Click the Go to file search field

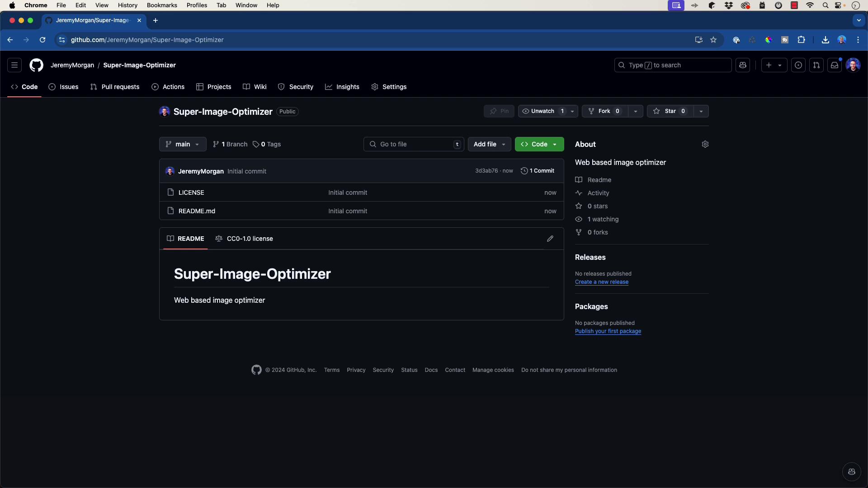tap(414, 144)
